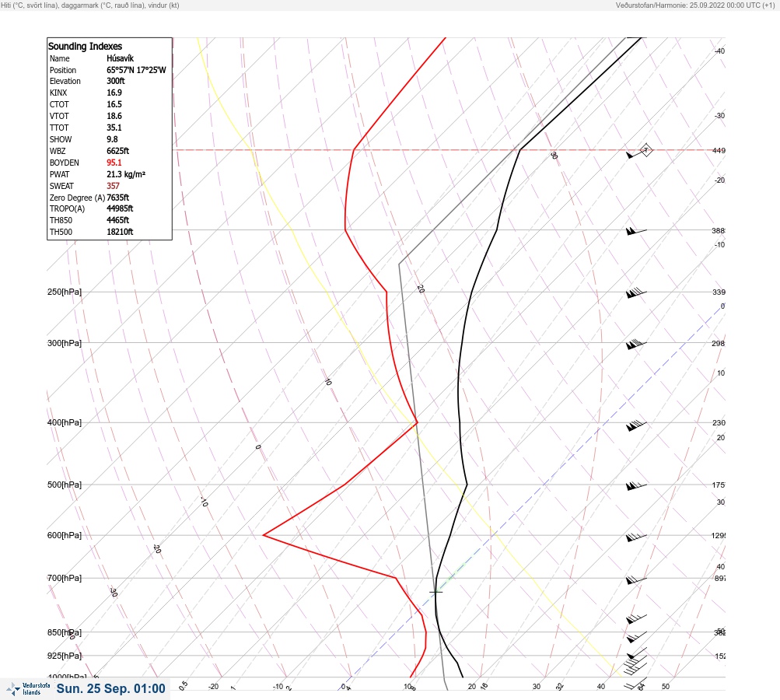Click the 'Veðurstofan/Harmonie: 25.09.2022' header text
Image resolution: width=780 pixels, height=700 pixels.
click(695, 5)
